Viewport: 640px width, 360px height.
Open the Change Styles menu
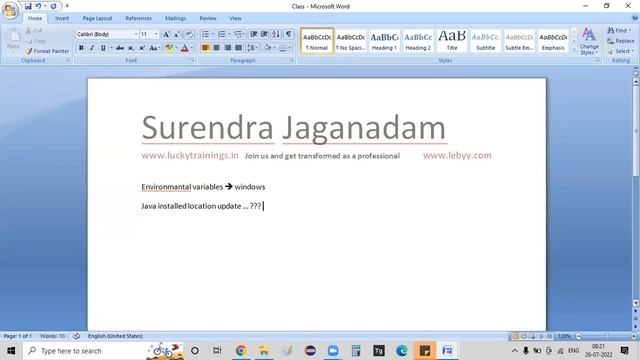pos(589,41)
